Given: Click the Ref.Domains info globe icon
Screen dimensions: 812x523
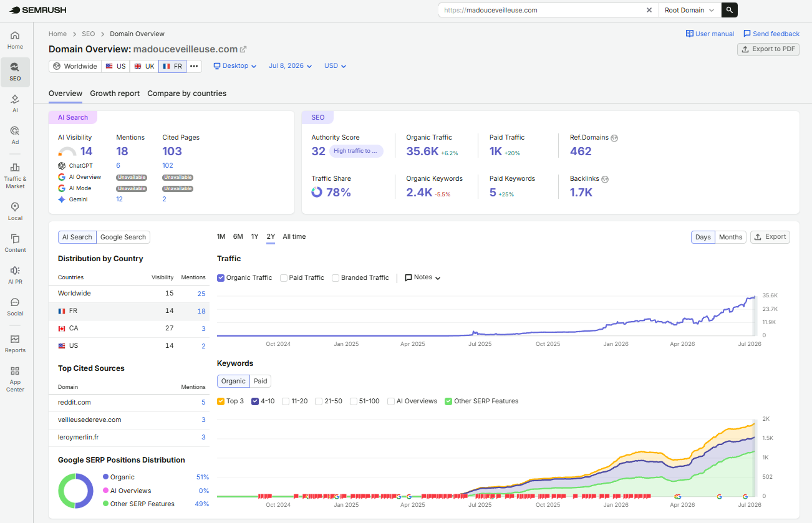Looking at the screenshot, I should [x=614, y=138].
